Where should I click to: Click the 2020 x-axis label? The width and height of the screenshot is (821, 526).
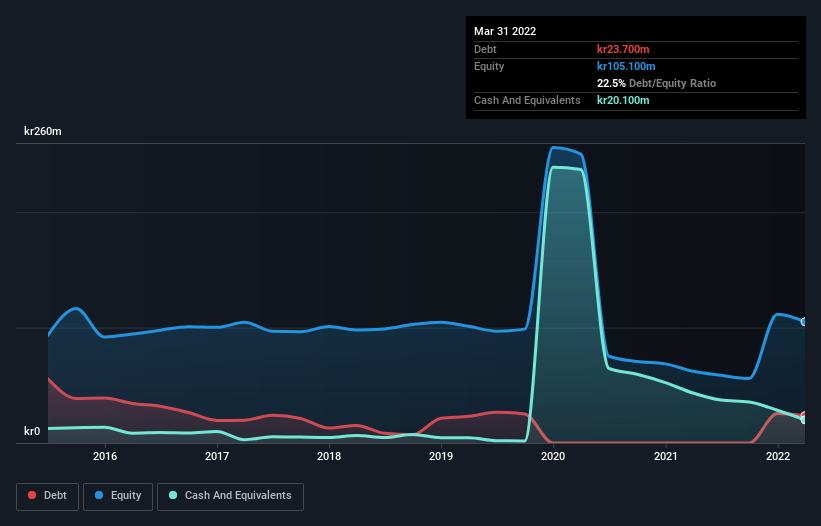pyautogui.click(x=553, y=456)
